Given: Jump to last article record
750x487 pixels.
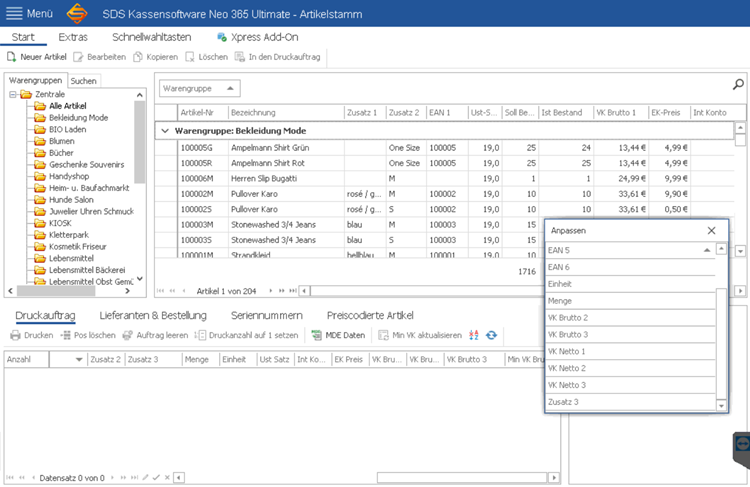Looking at the screenshot, I should tap(292, 290).
